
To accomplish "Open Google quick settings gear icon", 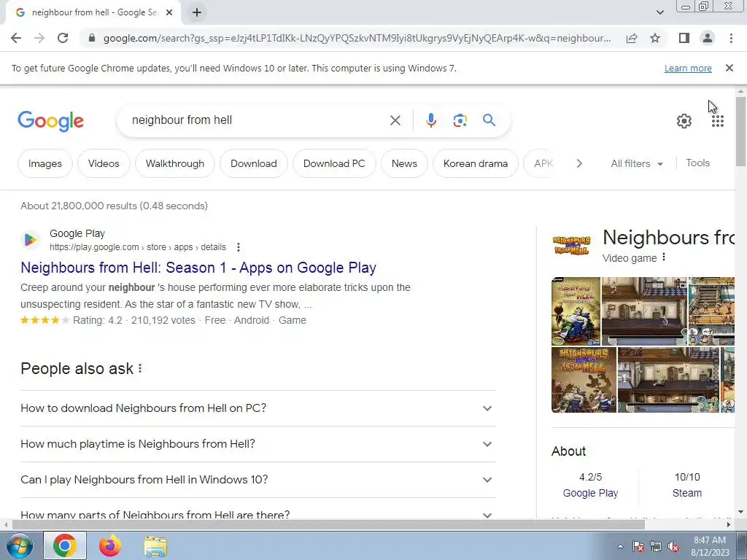I will pos(684,121).
